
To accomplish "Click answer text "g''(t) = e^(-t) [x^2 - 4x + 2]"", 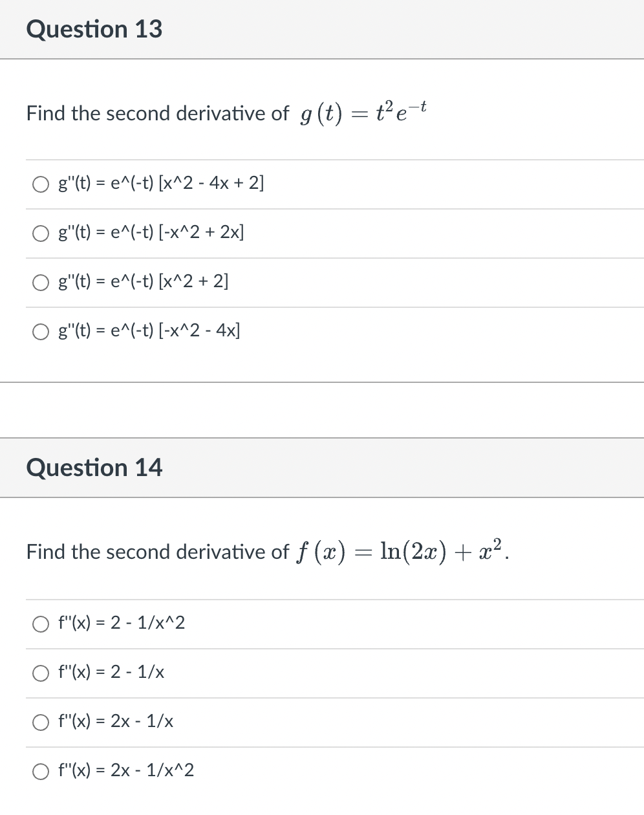I will coord(161,184).
